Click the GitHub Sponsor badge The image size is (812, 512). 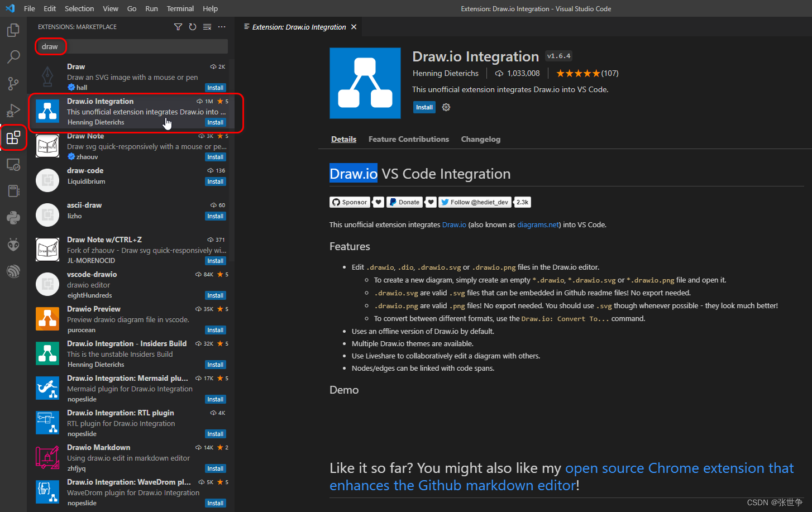pos(350,202)
